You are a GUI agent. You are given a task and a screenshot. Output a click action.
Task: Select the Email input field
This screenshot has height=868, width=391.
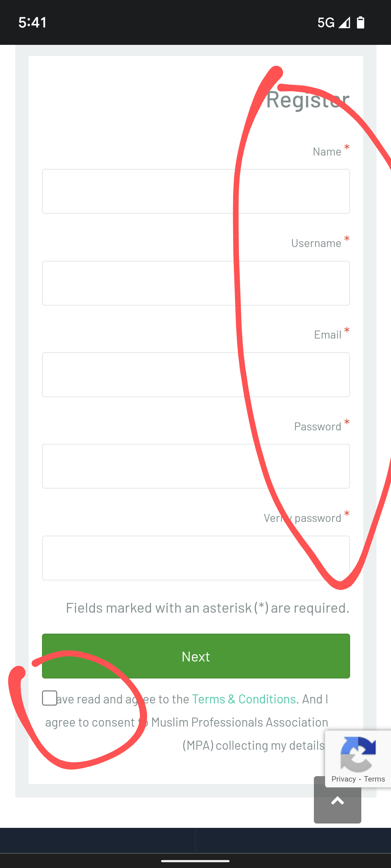(196, 375)
